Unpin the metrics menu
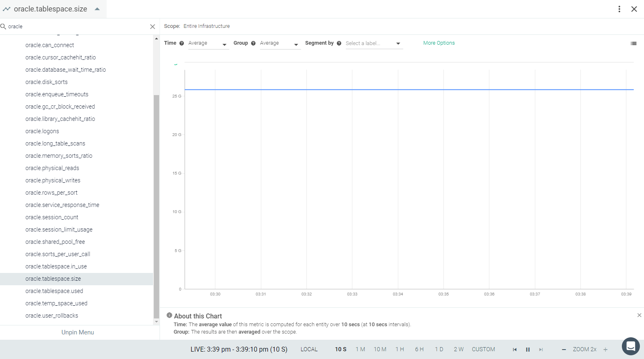Image resolution: width=644 pixels, height=359 pixels. coord(78,332)
